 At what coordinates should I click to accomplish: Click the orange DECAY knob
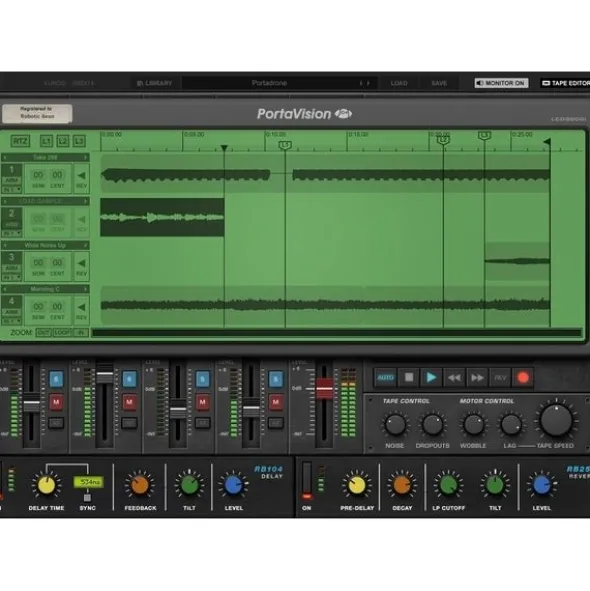[402, 485]
